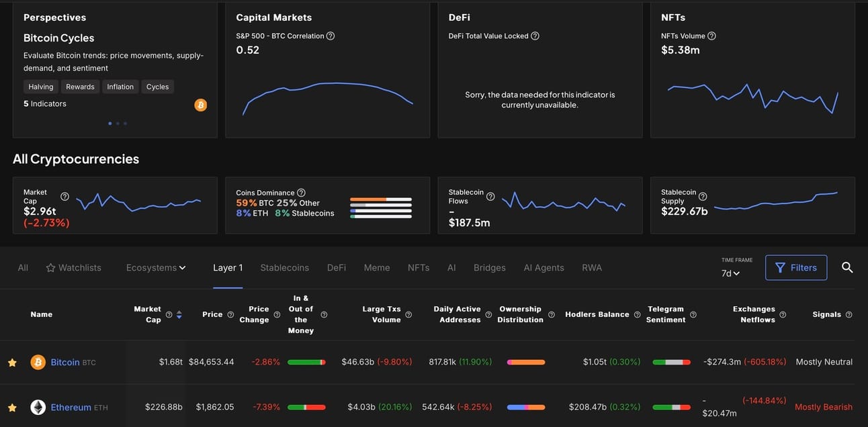Viewport: 868px width, 427px height.
Task: Expand the Ecosystems dropdown
Action: point(156,268)
